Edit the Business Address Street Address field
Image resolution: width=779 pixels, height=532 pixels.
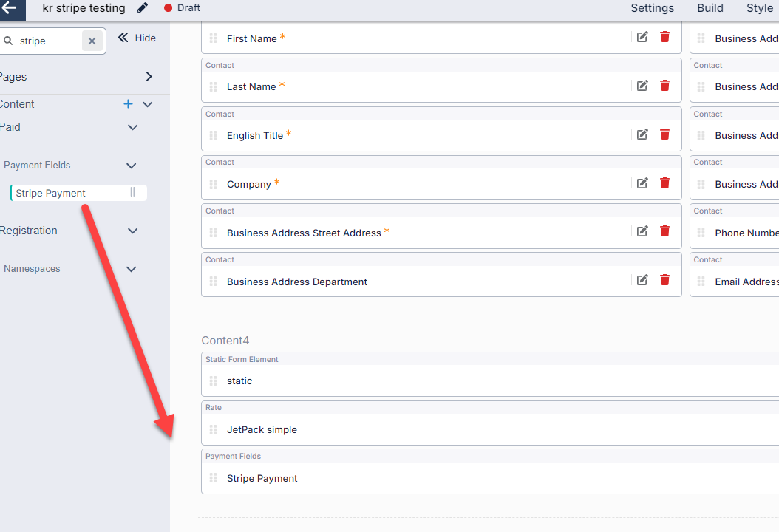(x=642, y=231)
